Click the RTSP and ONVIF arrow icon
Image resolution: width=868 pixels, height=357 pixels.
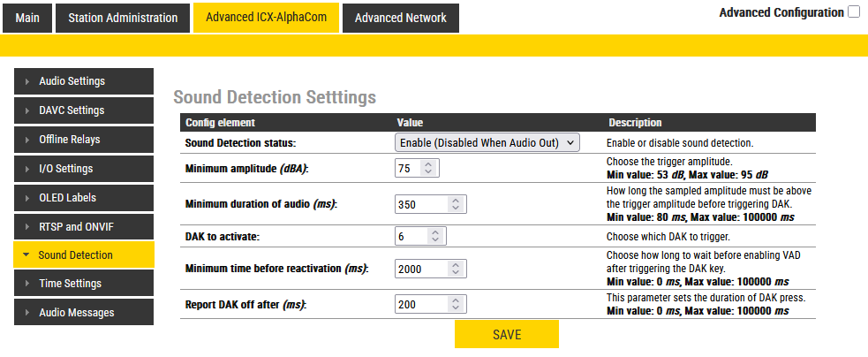[28, 227]
